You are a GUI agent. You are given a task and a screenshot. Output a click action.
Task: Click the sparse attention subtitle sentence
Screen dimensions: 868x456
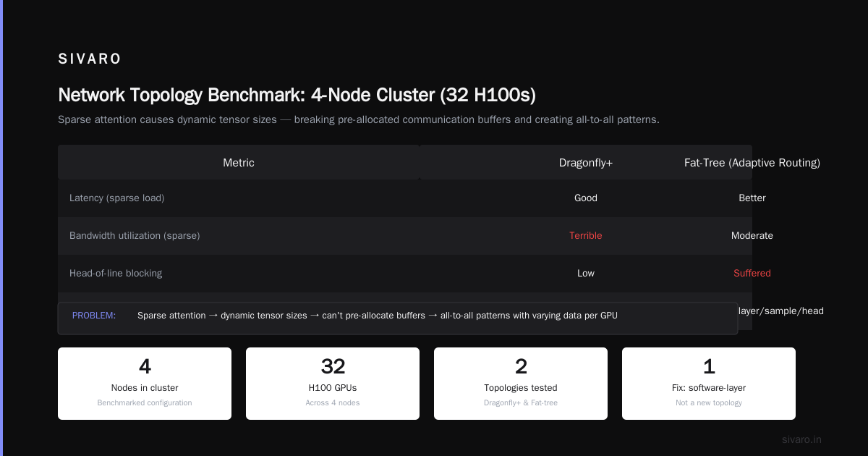point(359,119)
